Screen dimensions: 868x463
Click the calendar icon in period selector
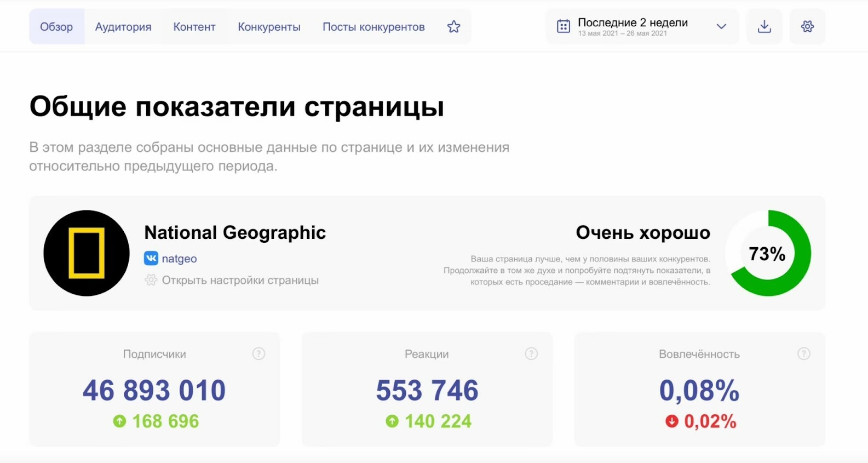pyautogui.click(x=564, y=26)
